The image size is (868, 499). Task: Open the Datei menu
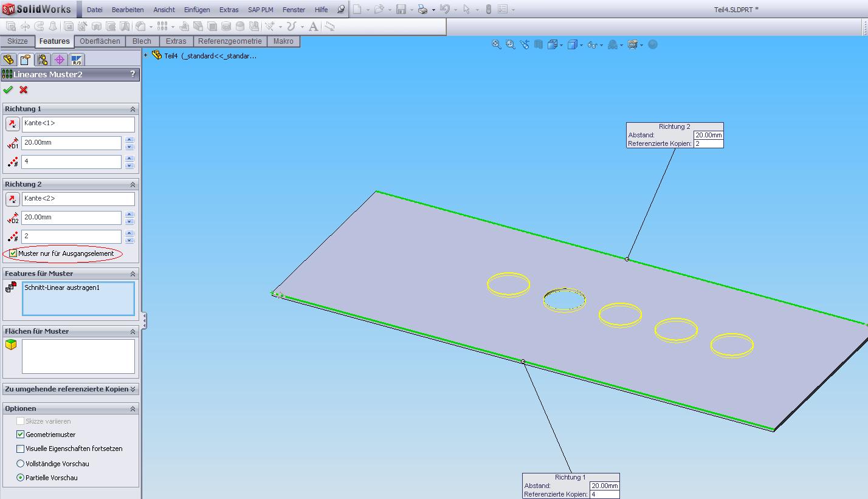click(95, 10)
